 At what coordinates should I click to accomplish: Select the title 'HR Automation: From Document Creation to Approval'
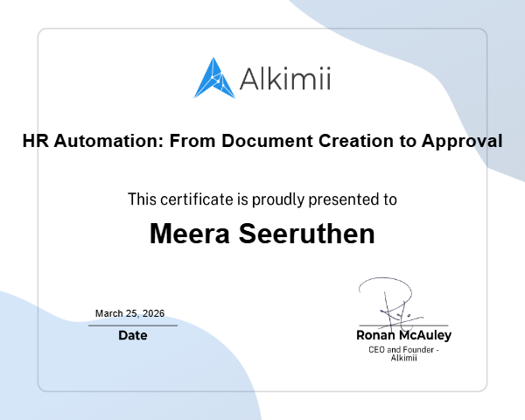[x=262, y=141]
